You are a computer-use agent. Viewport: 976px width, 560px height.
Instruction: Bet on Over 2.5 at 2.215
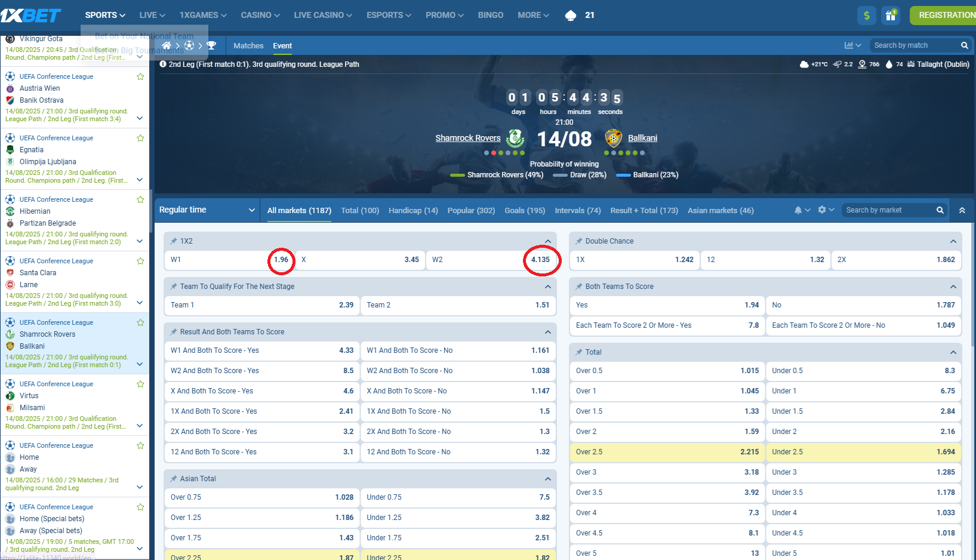tap(667, 452)
